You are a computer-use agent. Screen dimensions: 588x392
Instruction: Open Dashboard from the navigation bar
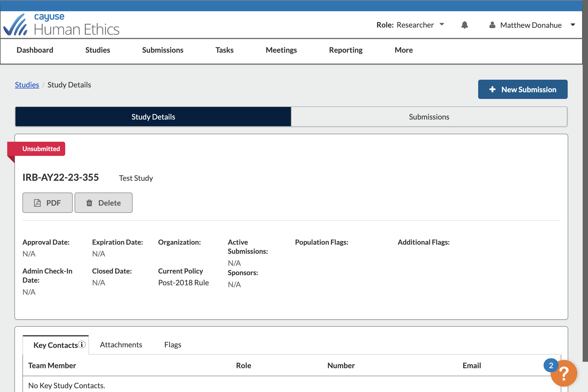pos(35,50)
